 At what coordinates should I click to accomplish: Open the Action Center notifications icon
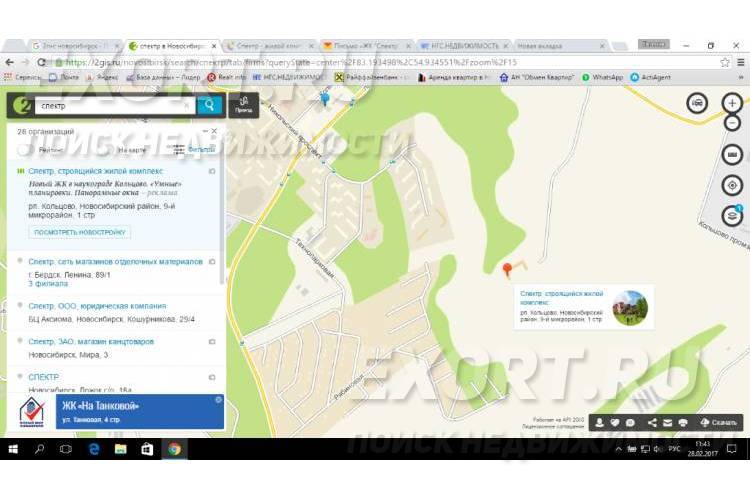[x=731, y=449]
